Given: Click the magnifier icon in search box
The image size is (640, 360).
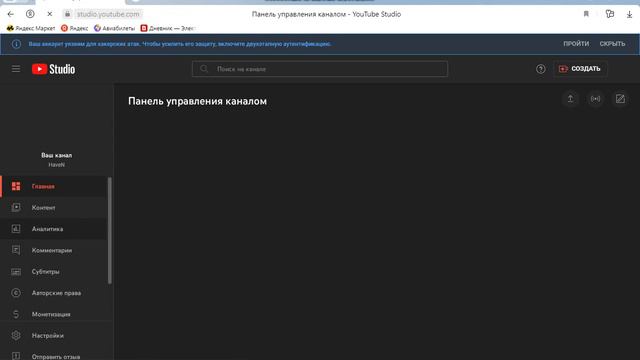Looking at the screenshot, I should click(x=204, y=69).
